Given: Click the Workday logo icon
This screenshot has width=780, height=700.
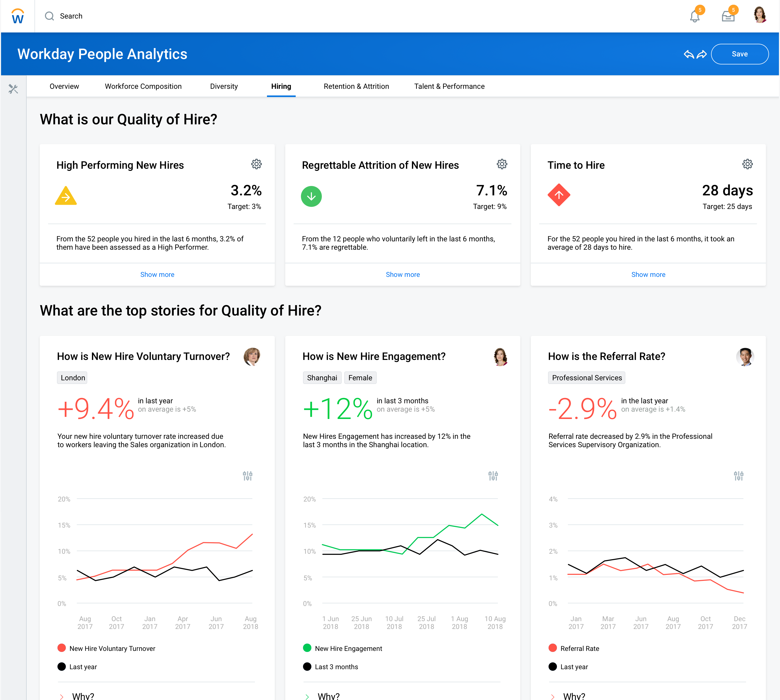Looking at the screenshot, I should point(18,16).
